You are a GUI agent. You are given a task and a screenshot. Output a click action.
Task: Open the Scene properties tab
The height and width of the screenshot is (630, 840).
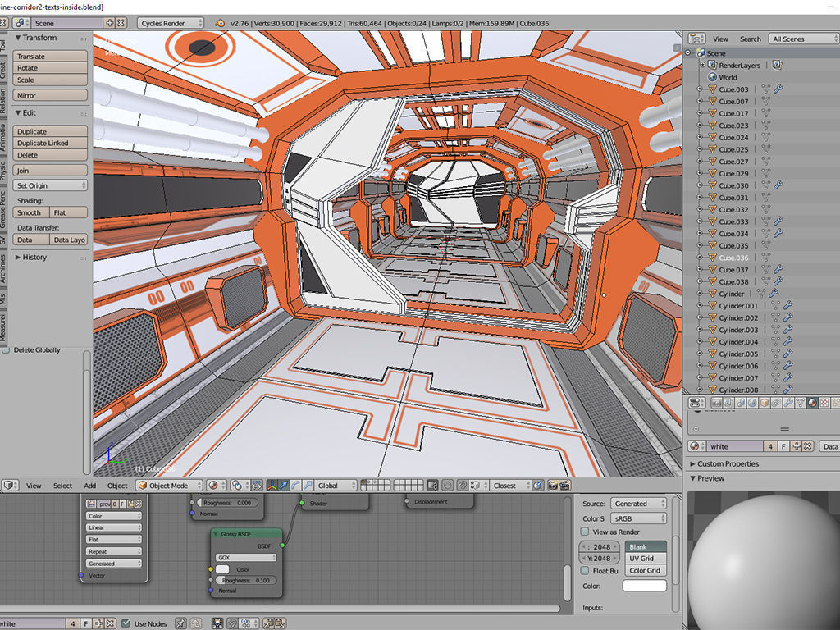tap(741, 402)
